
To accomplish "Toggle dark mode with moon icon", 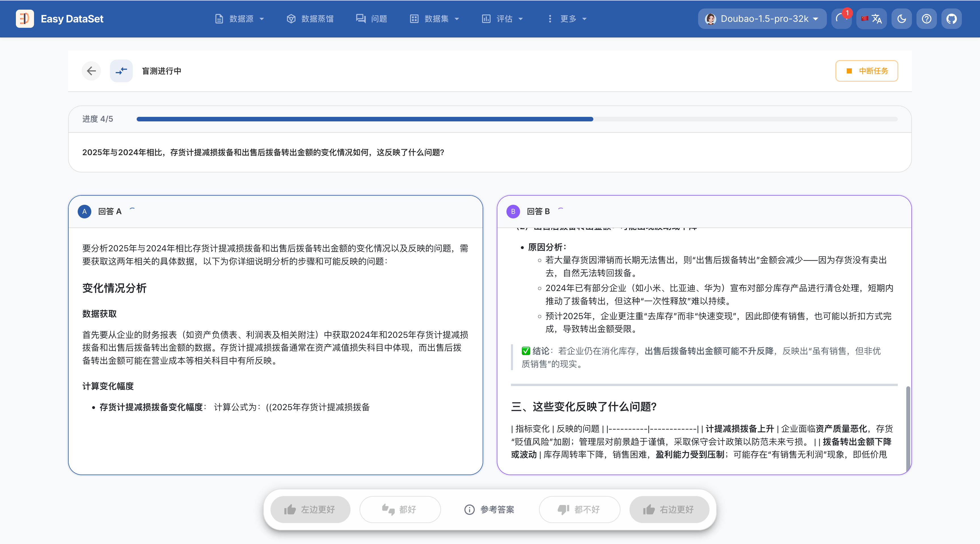I will click(901, 19).
